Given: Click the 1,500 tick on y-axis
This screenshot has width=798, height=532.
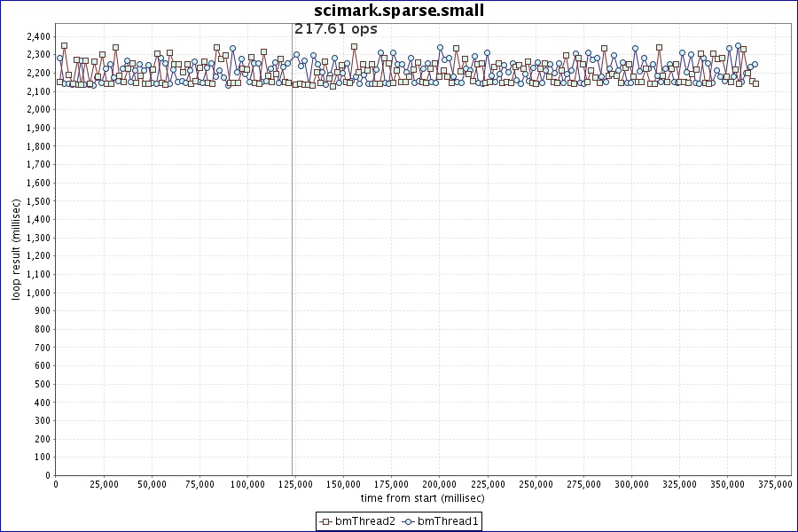Looking at the screenshot, I should (x=38, y=201).
